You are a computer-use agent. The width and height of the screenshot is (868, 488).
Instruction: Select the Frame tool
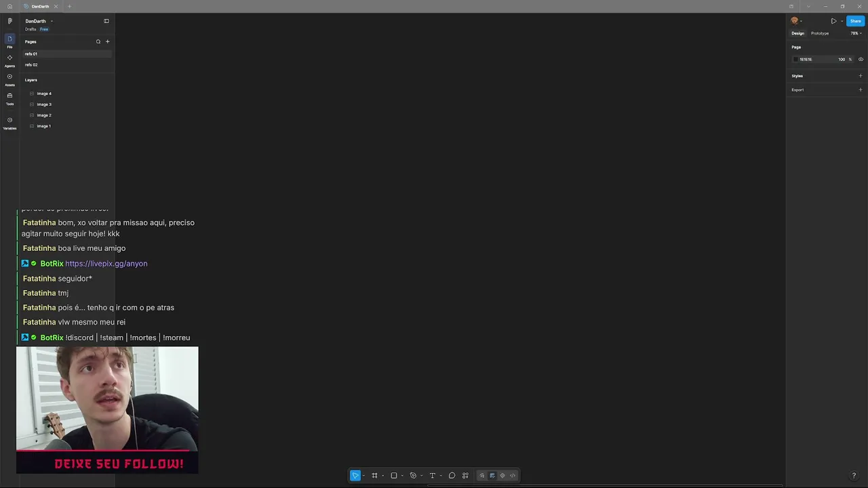tap(374, 476)
